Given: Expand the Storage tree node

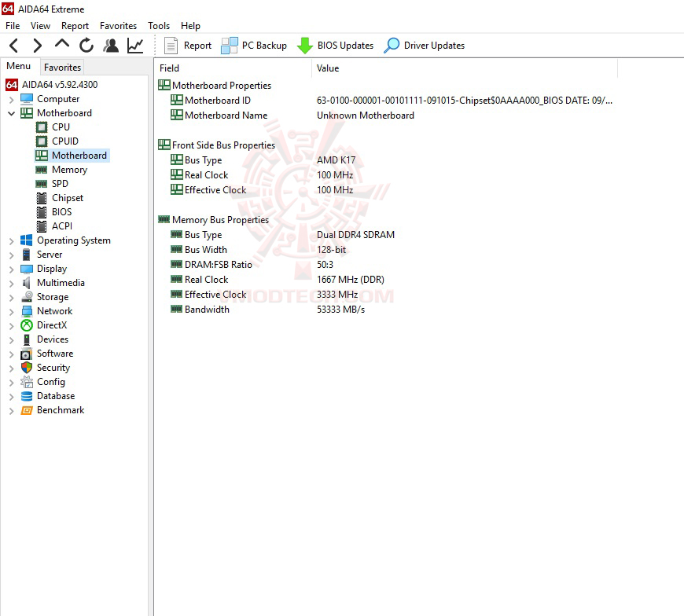Looking at the screenshot, I should 11,298.
